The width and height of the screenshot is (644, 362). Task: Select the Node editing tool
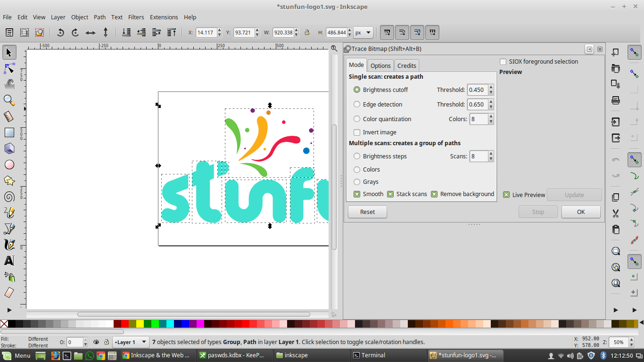(9, 68)
